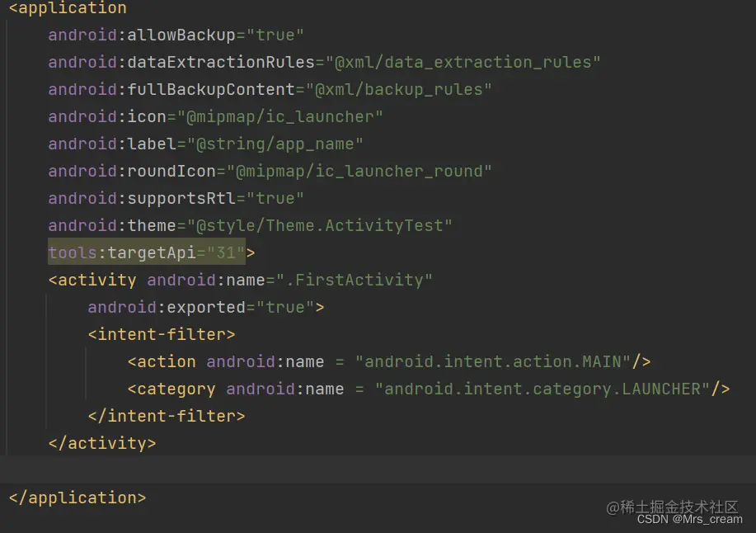Place cursor on android:allowBackup="true" line

pyautogui.click(x=176, y=35)
